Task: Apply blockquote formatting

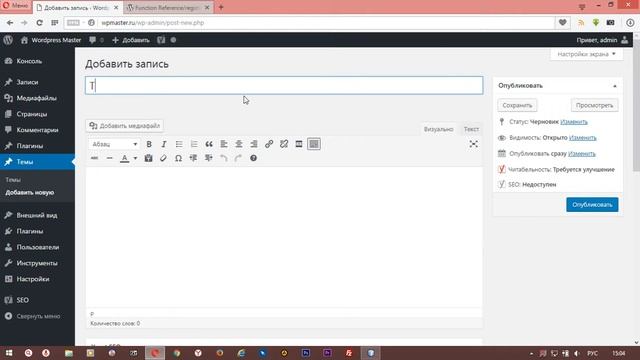Action: coord(209,144)
